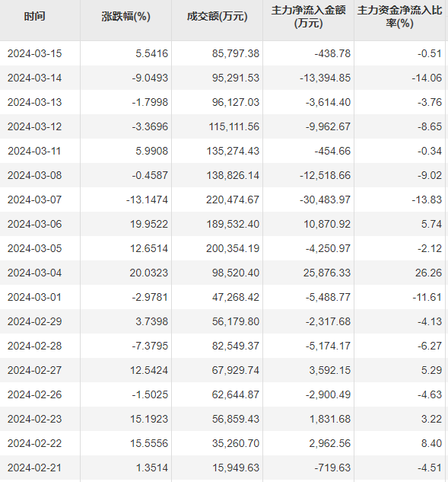Click the -7.3795 change value
The width and height of the screenshot is (448, 482).
coord(150,346)
